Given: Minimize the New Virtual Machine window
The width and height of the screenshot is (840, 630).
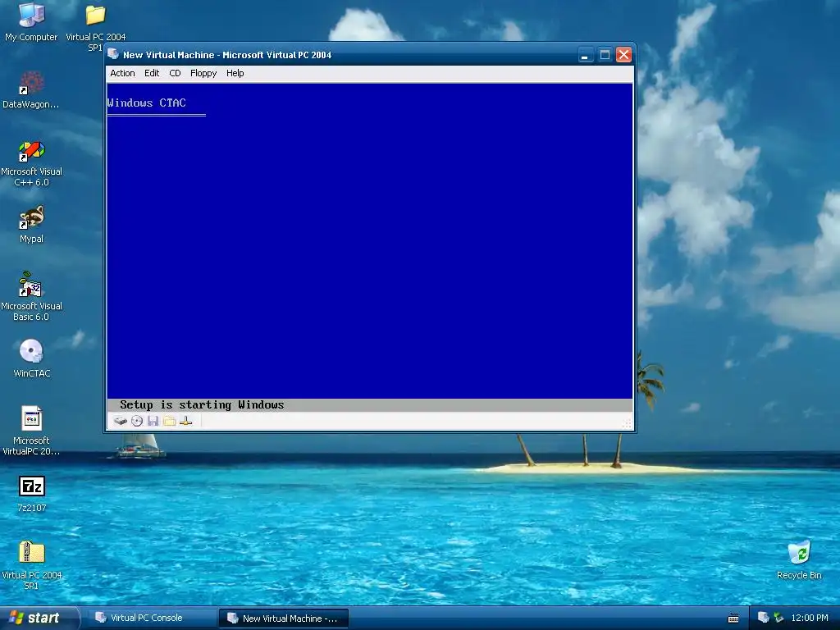Looking at the screenshot, I should [586, 55].
